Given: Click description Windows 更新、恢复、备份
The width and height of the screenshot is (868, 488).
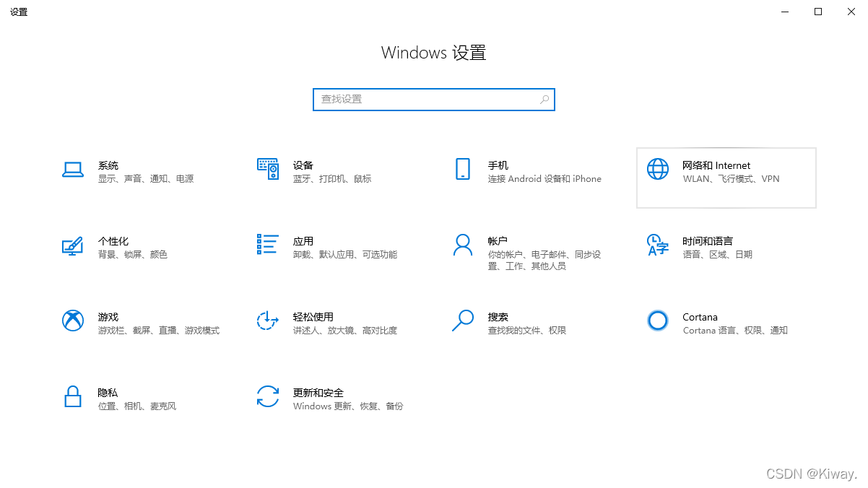Looking at the screenshot, I should click(348, 406).
